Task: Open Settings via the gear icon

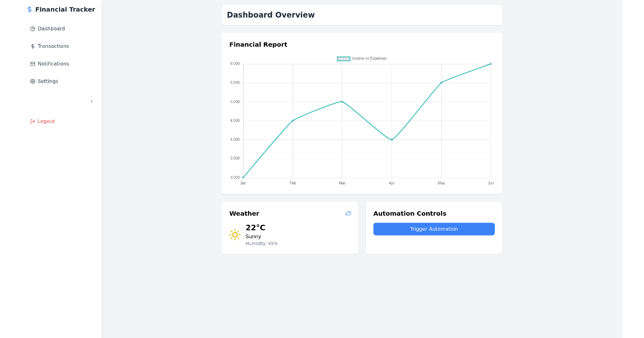Action: tap(32, 81)
